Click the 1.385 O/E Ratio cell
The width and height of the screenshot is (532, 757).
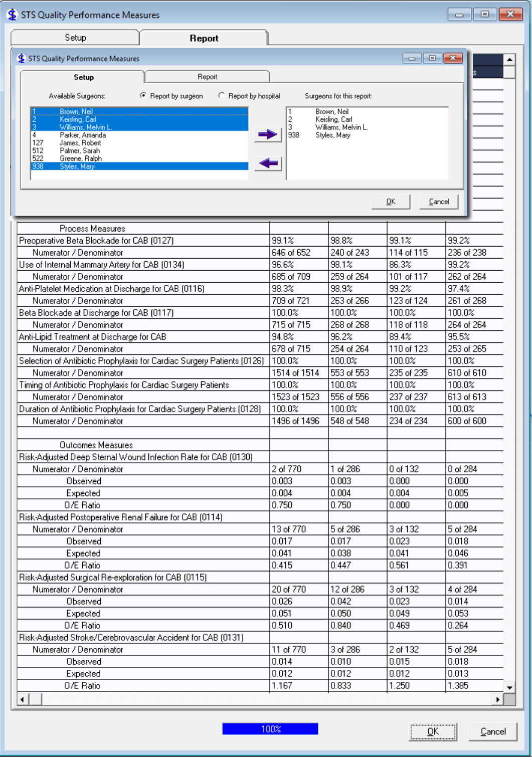pos(475,686)
